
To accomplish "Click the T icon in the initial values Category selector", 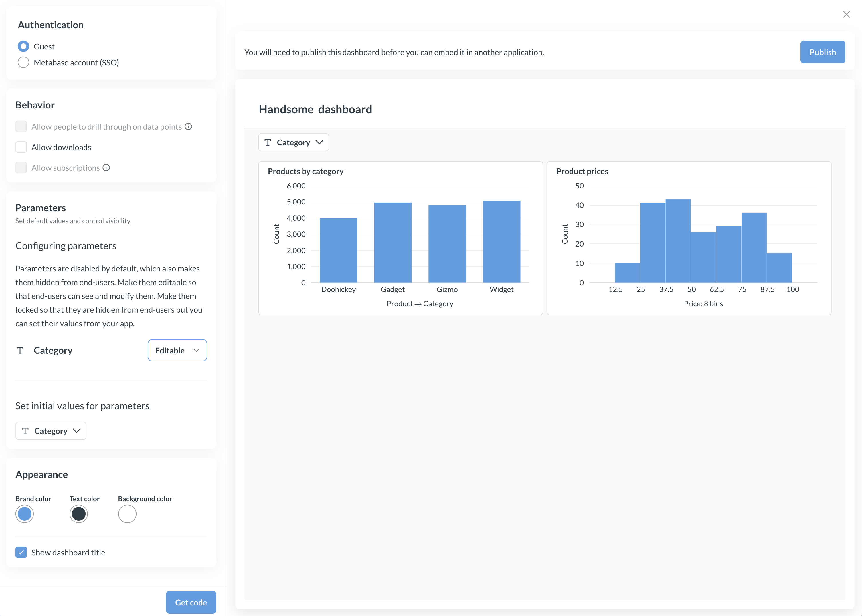I will pos(25,430).
